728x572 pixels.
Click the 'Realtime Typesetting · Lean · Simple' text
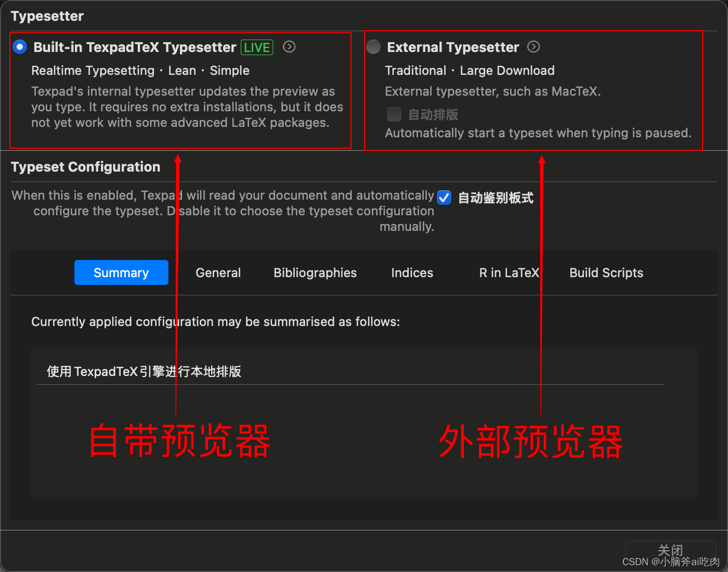(x=140, y=70)
